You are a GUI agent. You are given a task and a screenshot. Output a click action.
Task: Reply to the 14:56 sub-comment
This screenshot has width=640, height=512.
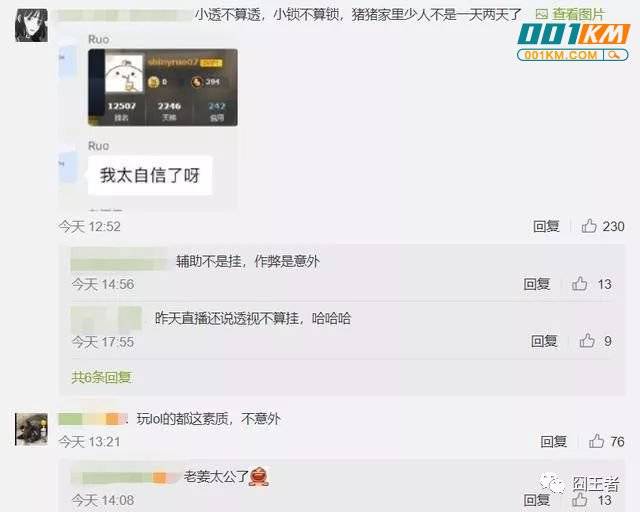(x=537, y=284)
